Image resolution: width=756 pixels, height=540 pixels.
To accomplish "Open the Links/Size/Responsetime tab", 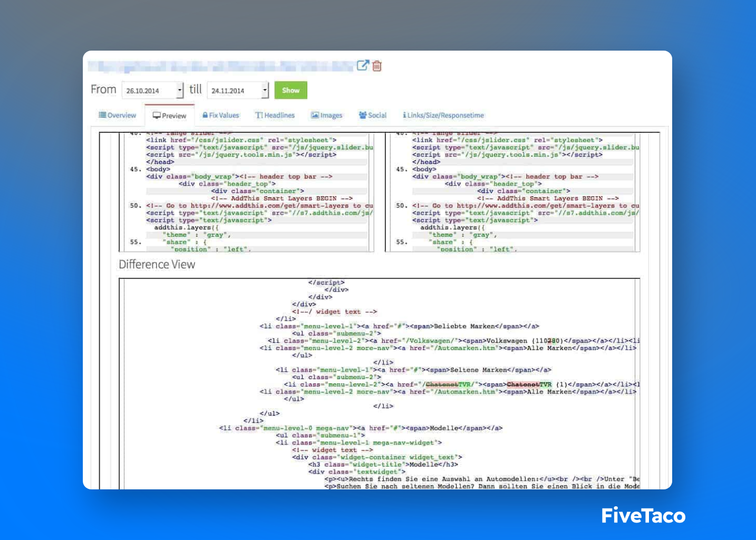I will (443, 115).
